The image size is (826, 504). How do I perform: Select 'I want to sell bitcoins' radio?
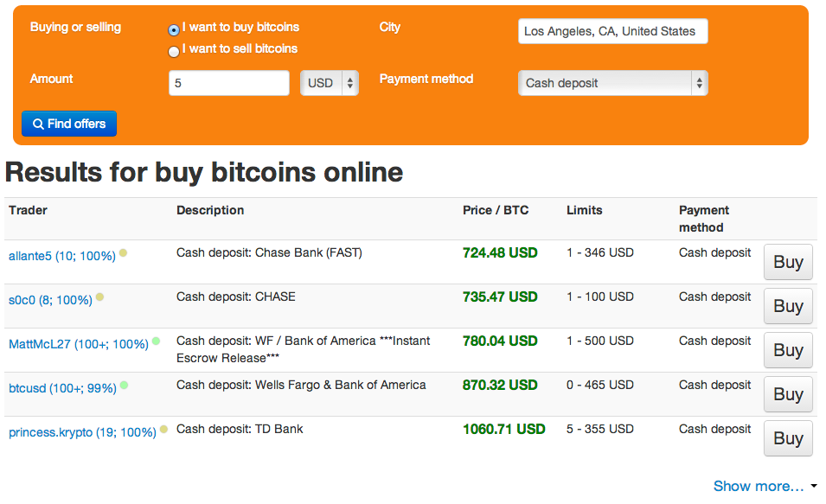(174, 51)
